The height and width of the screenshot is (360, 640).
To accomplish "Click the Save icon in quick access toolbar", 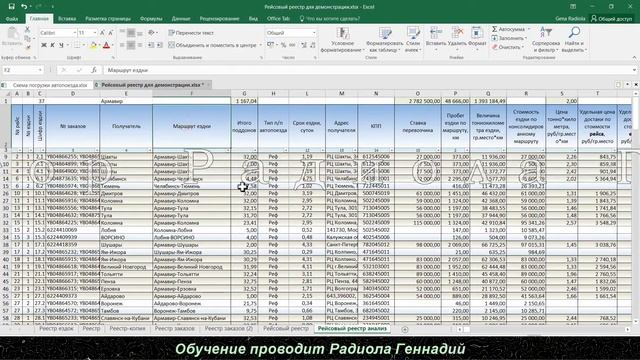I will point(11,6).
